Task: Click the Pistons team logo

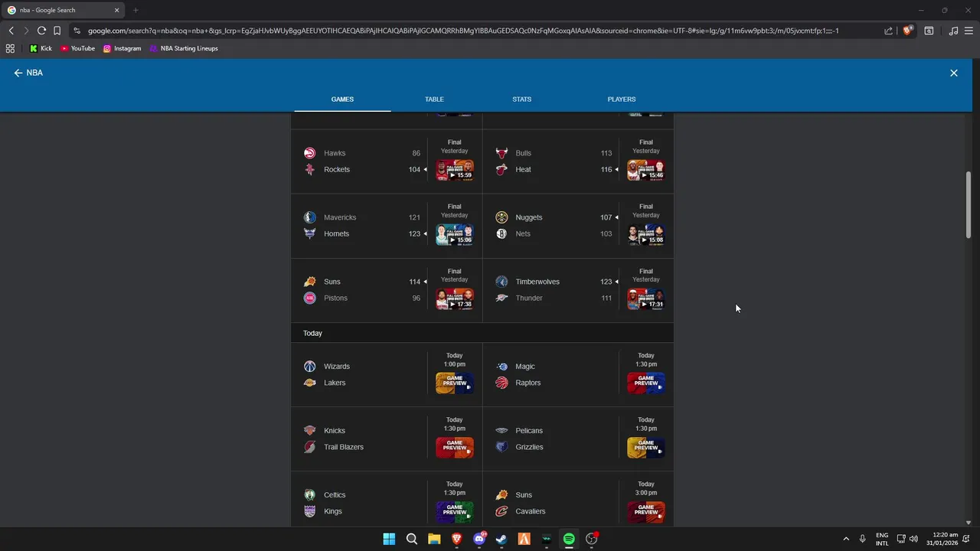Action: (x=309, y=298)
